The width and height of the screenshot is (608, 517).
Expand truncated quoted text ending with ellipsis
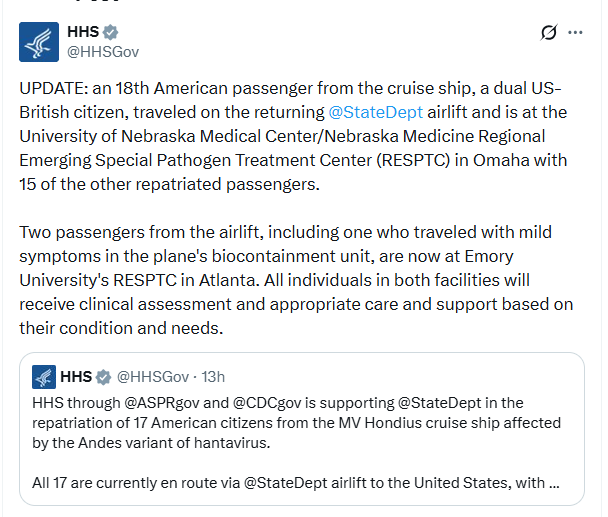point(554,483)
